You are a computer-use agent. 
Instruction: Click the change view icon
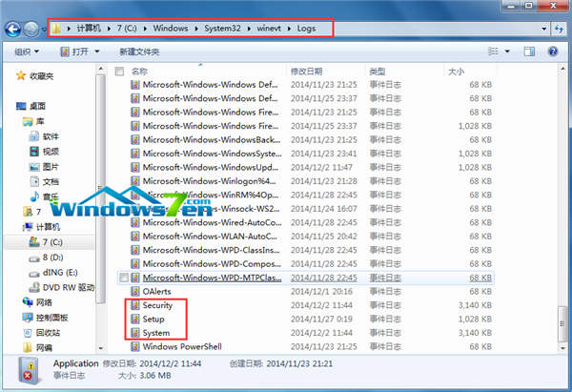493,52
